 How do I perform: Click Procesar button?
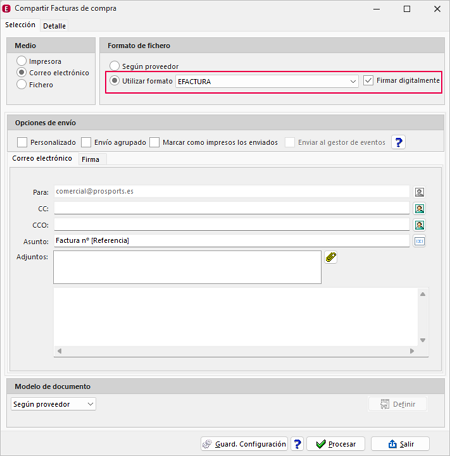tap(336, 444)
